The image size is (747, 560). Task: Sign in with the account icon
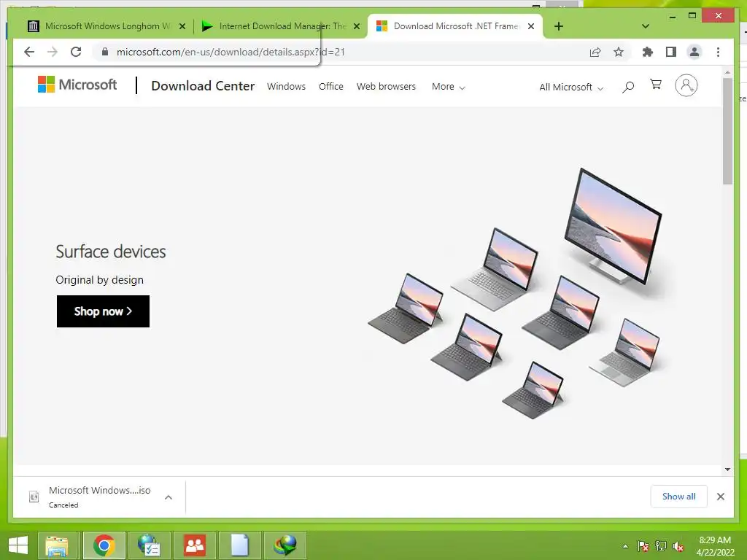tap(686, 85)
